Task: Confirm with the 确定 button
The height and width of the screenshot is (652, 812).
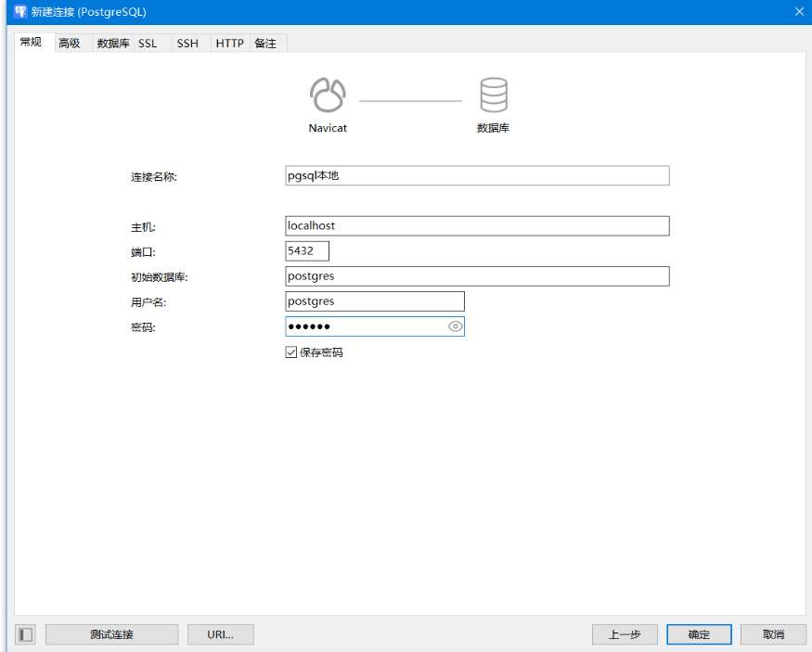Action: (x=699, y=634)
